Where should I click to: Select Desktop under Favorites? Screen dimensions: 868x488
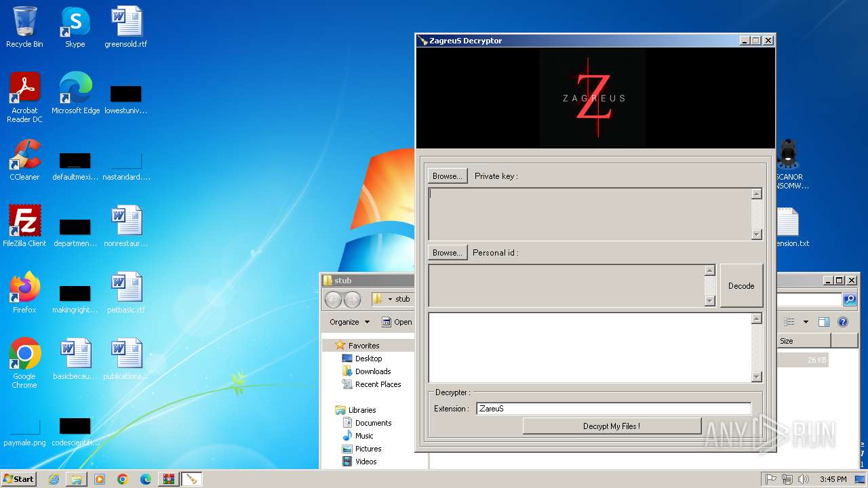pyautogui.click(x=368, y=359)
